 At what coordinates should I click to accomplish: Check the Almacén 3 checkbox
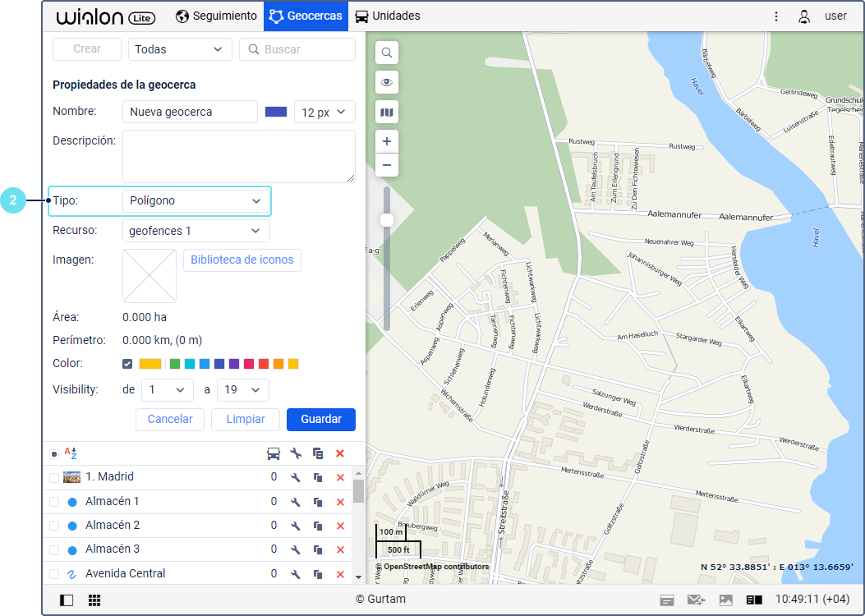54,549
